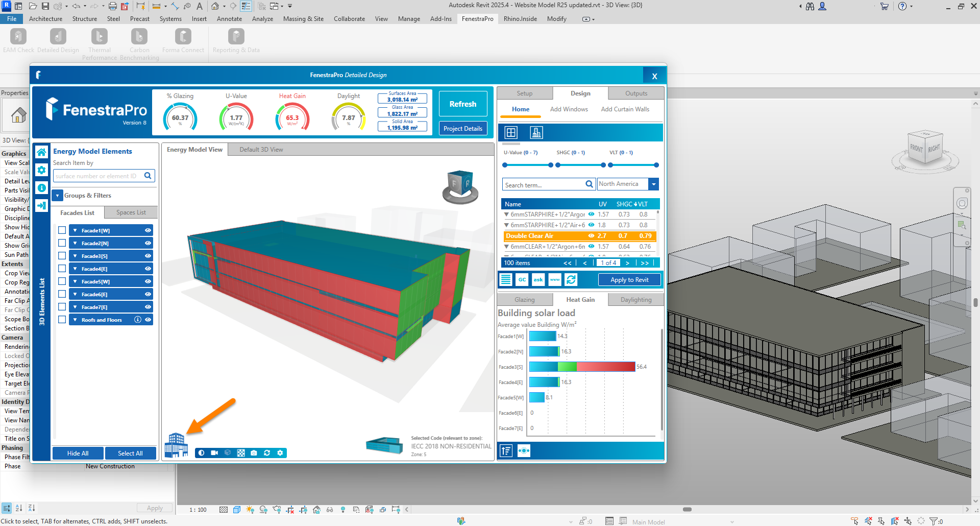980x526 pixels.
Task: Click the SHGC range slider right handle
Action: [603, 165]
